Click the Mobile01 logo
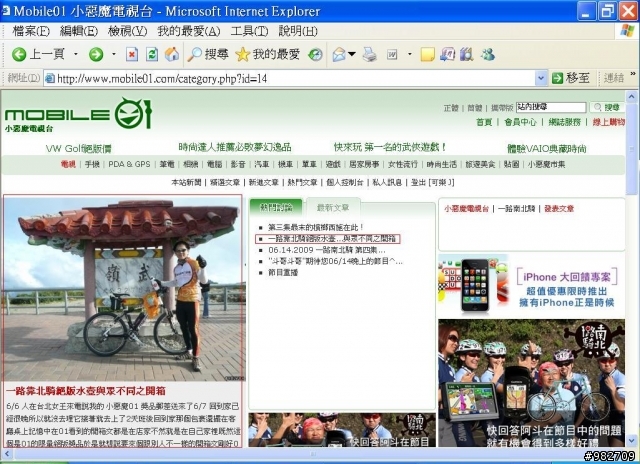 pos(78,115)
